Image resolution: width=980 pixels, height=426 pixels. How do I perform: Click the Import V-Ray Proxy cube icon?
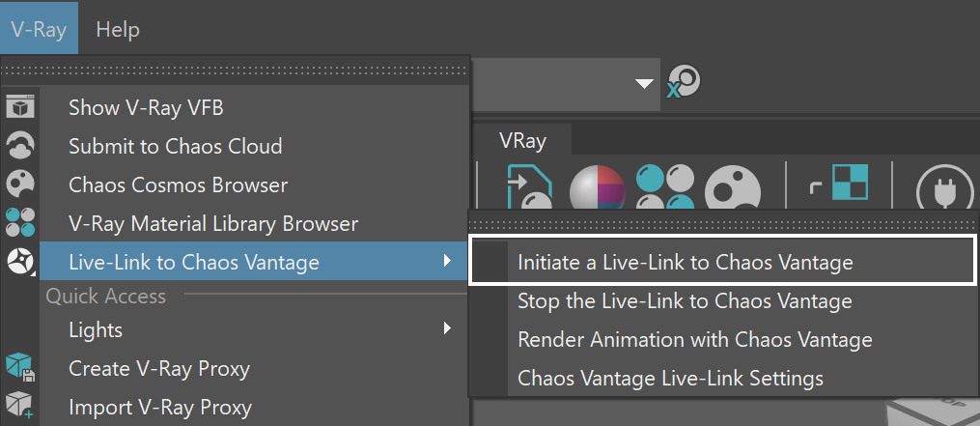(20, 406)
